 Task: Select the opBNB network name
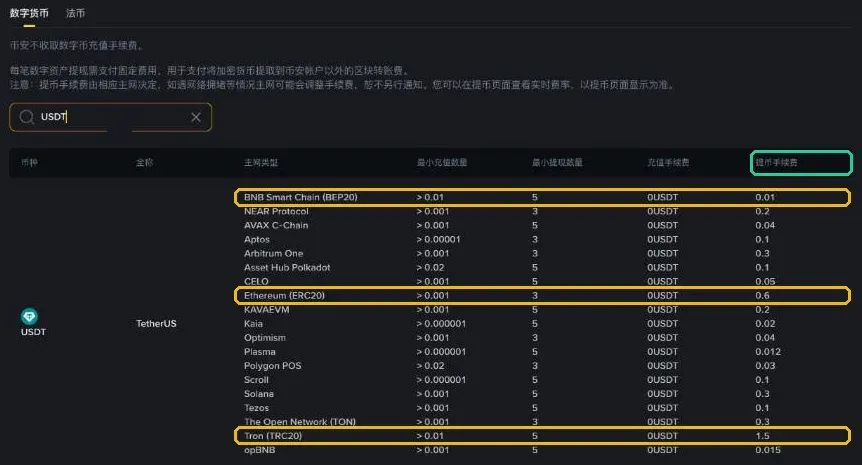259,450
